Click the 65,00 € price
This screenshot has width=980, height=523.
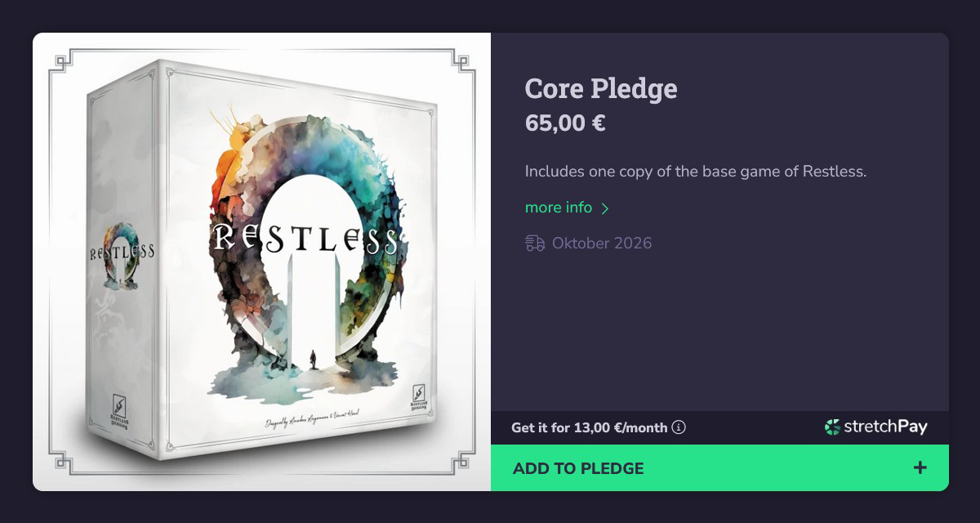click(565, 123)
